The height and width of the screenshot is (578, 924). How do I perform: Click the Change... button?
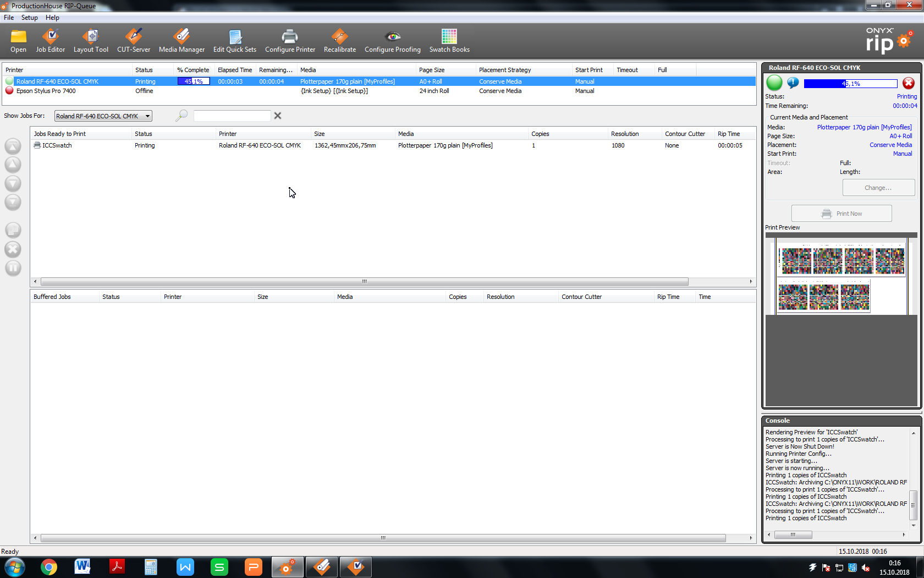pyautogui.click(x=878, y=188)
